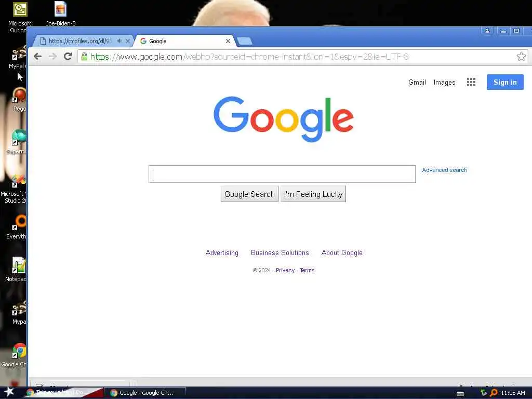Open the Supermium desktop shortcut
Viewport: 532px width, 399px height.
point(17,142)
